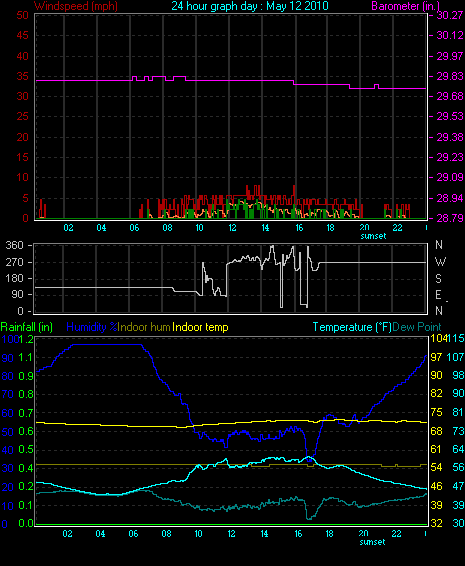465x566 pixels.
Task: Click hour 12 on top graph axis
Action: (232, 228)
